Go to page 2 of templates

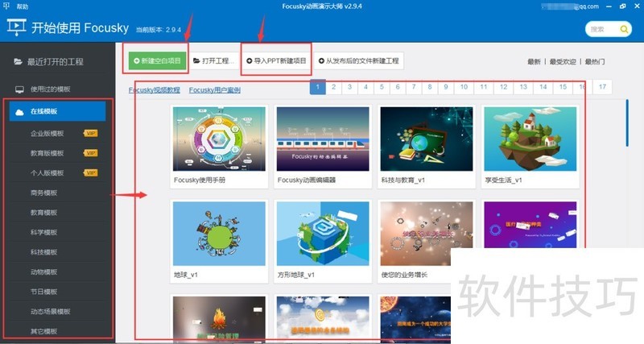pos(333,87)
